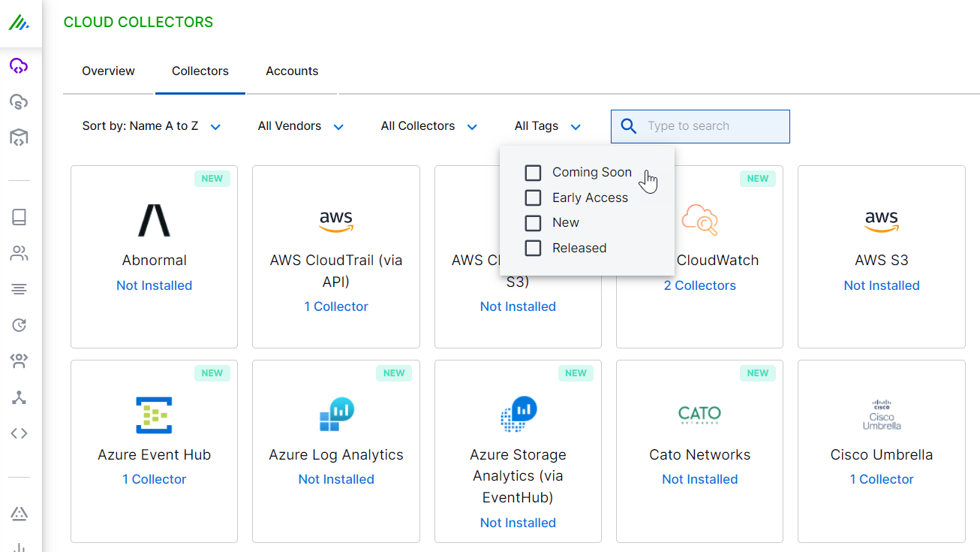Go to the Accounts tab
The height and width of the screenshot is (552, 980).
click(292, 71)
